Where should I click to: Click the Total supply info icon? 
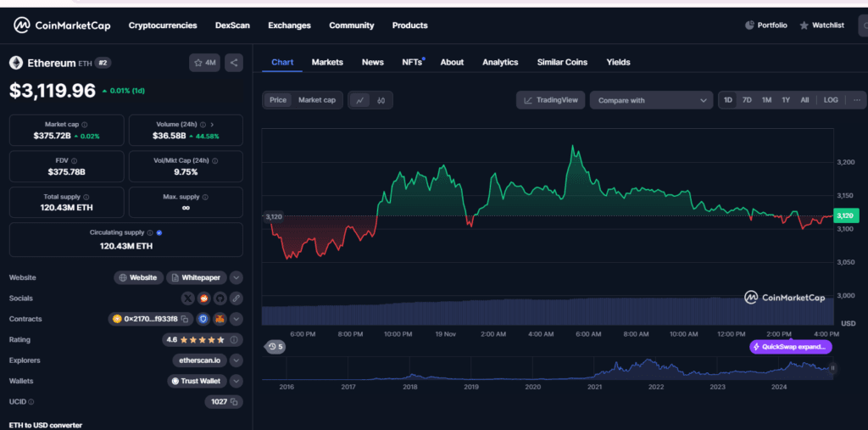click(86, 197)
